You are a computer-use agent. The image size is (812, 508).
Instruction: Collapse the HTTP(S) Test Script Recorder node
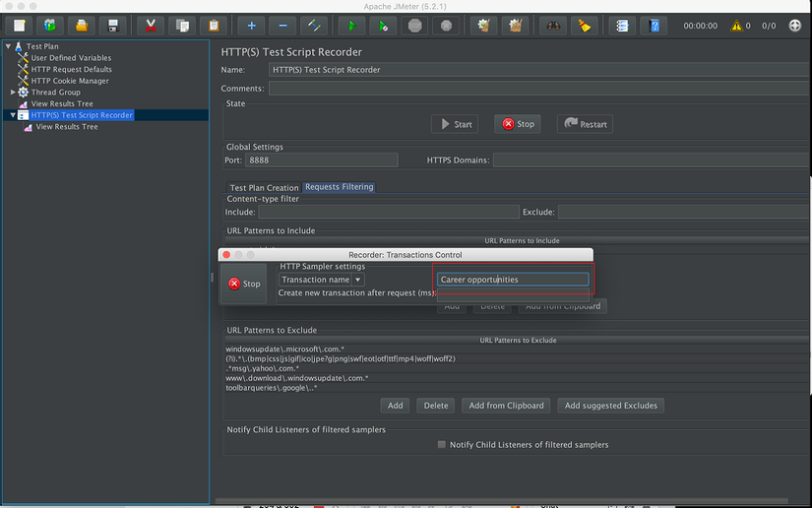[12, 115]
